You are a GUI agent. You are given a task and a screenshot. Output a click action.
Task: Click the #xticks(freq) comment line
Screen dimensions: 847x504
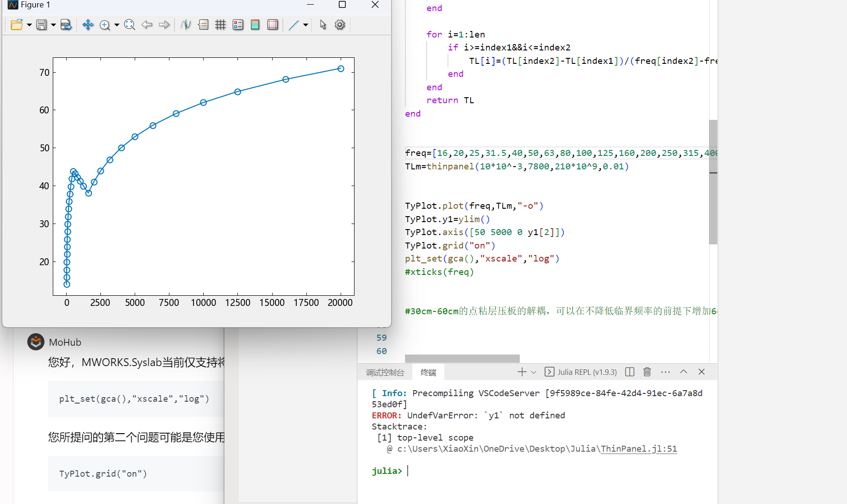(439, 272)
